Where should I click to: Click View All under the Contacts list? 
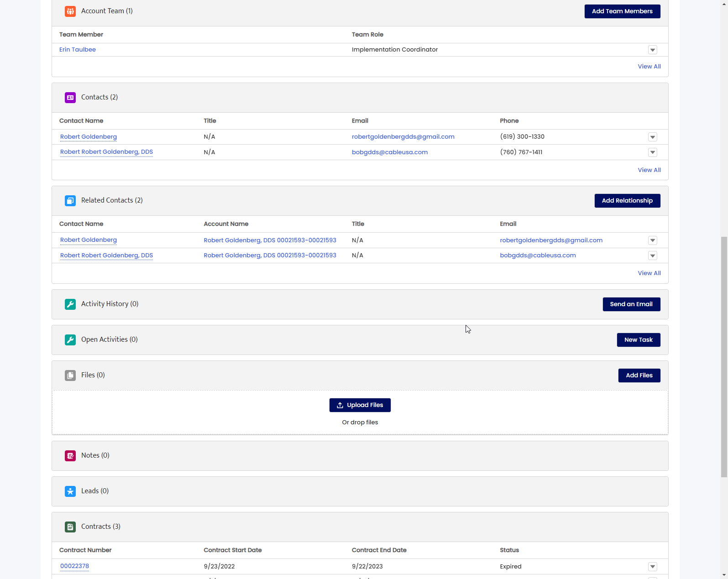point(649,170)
